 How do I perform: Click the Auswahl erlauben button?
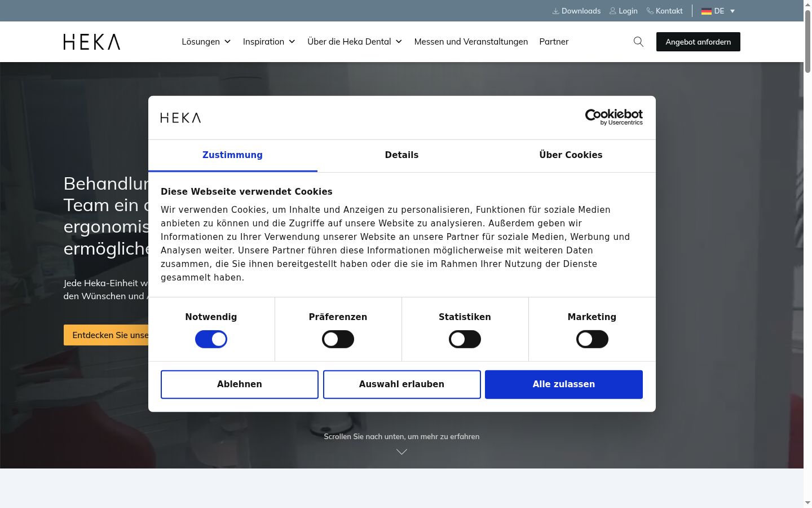tap(401, 384)
